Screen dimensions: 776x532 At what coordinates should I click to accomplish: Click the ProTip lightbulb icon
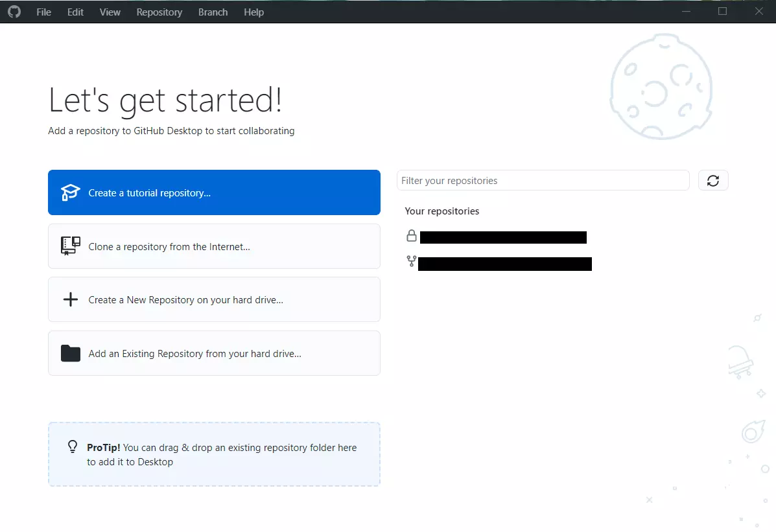pyautogui.click(x=73, y=447)
